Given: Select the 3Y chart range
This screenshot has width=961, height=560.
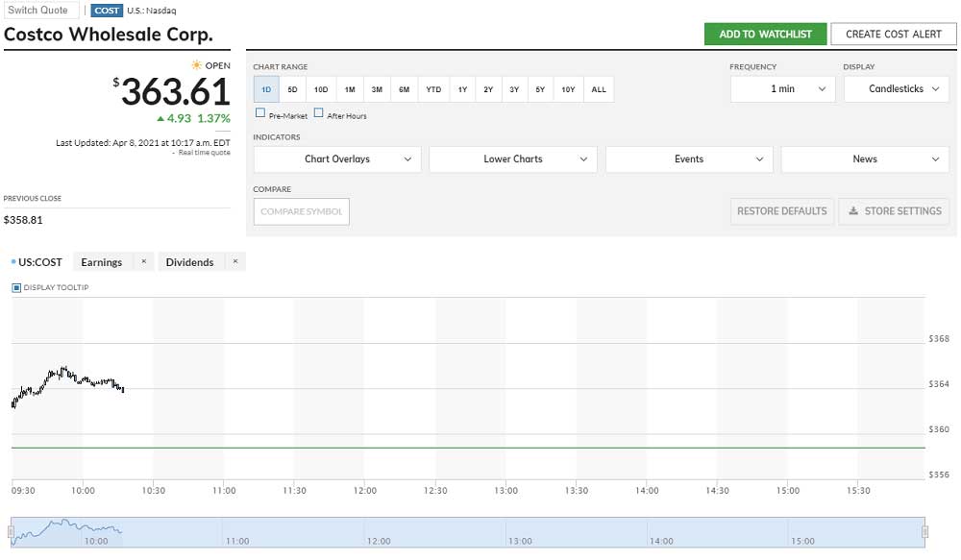Looking at the screenshot, I should tap(514, 89).
